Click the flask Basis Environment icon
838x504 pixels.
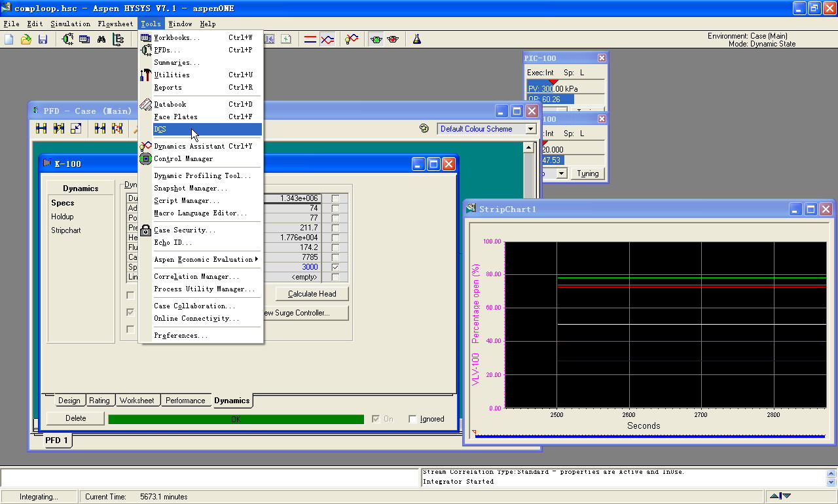coord(417,39)
